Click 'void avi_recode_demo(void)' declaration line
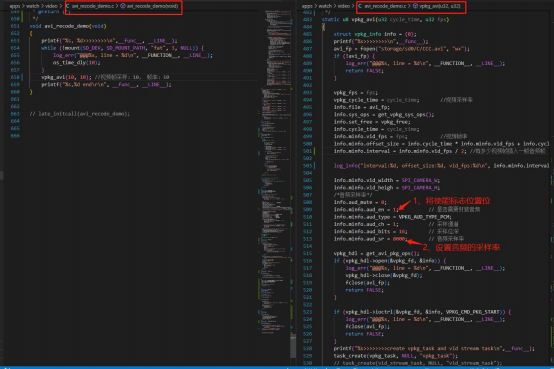The image size is (554, 369). click(68, 26)
